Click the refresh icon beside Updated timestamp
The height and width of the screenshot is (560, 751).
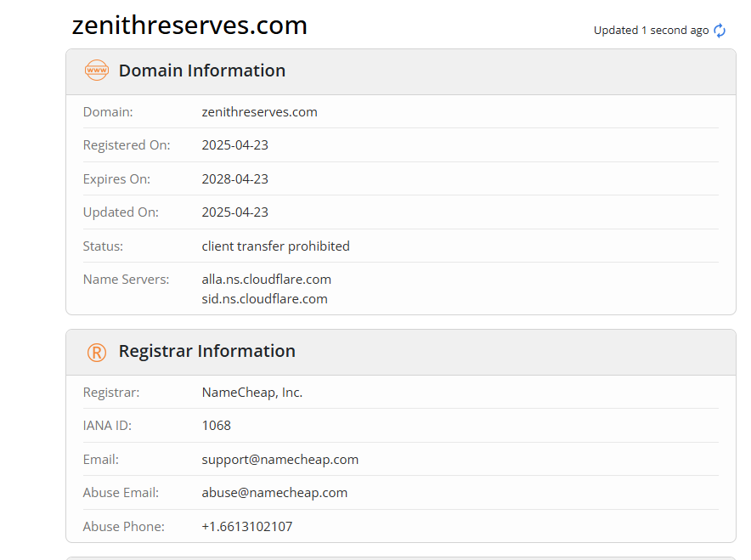720,31
